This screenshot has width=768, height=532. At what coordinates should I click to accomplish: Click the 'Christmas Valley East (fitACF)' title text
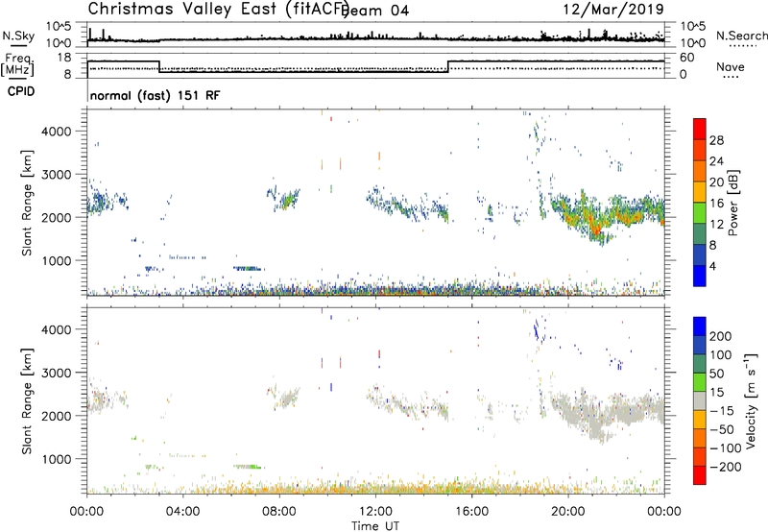219,9
